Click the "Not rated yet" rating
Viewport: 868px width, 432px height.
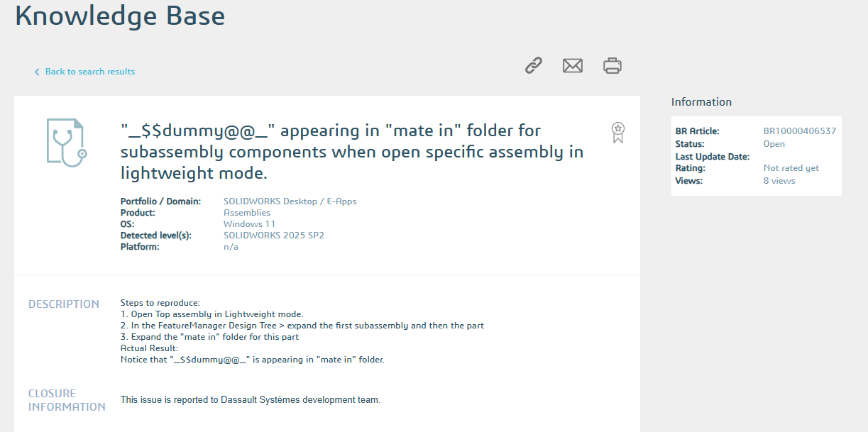tap(791, 168)
